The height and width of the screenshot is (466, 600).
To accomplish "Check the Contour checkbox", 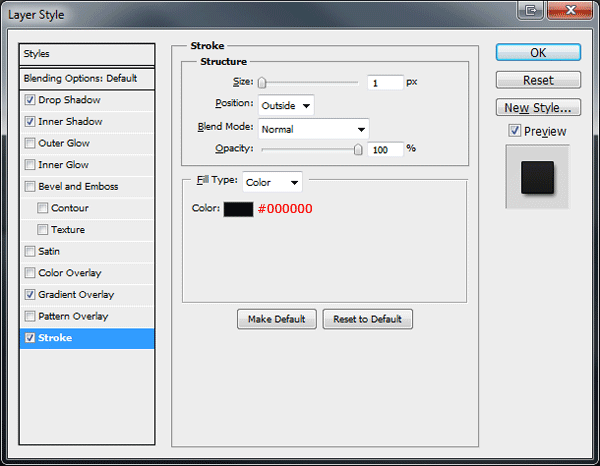I will pos(42,208).
